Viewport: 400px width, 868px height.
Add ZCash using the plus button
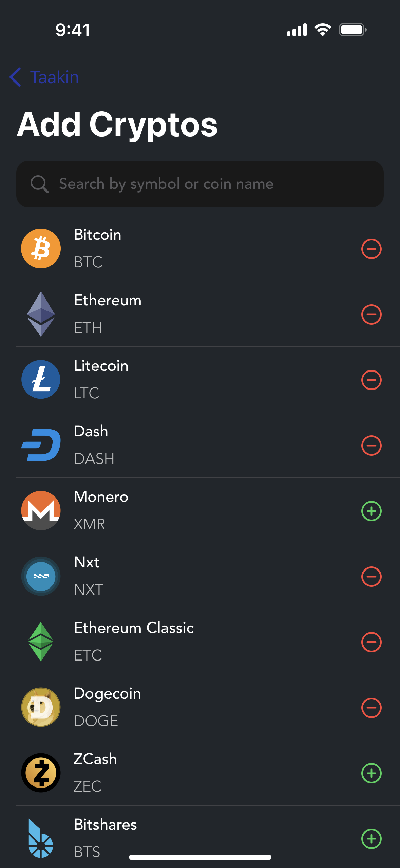click(372, 773)
